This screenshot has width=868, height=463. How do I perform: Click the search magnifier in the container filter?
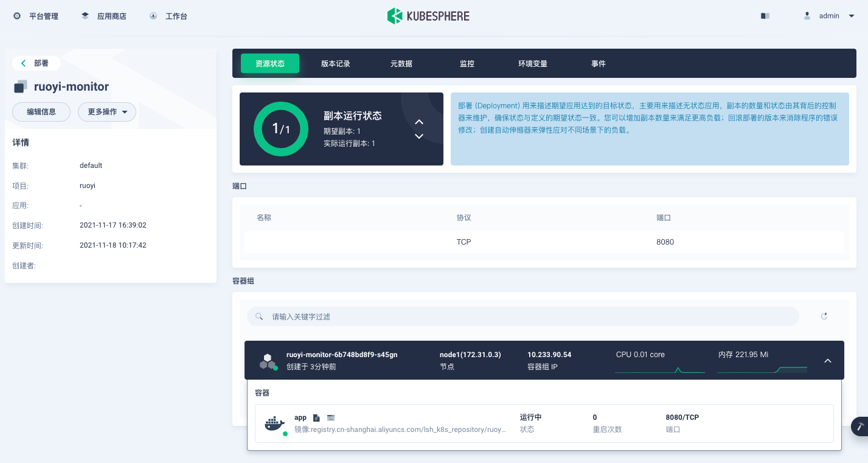coord(259,316)
